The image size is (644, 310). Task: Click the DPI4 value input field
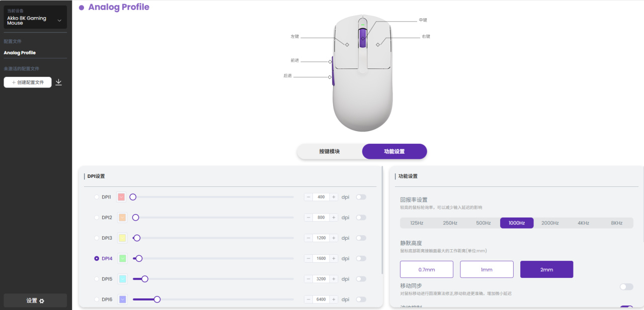321,258
